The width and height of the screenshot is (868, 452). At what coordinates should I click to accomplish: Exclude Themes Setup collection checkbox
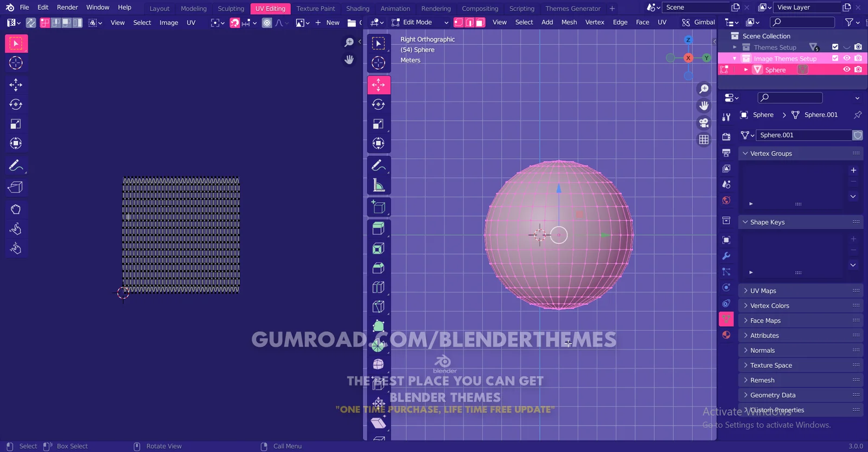click(835, 47)
